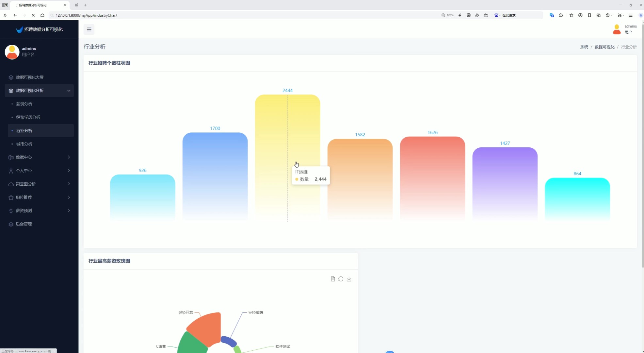Screen dimensions: 644x353
Task: Click the browser address bar URL
Action: [86, 15]
